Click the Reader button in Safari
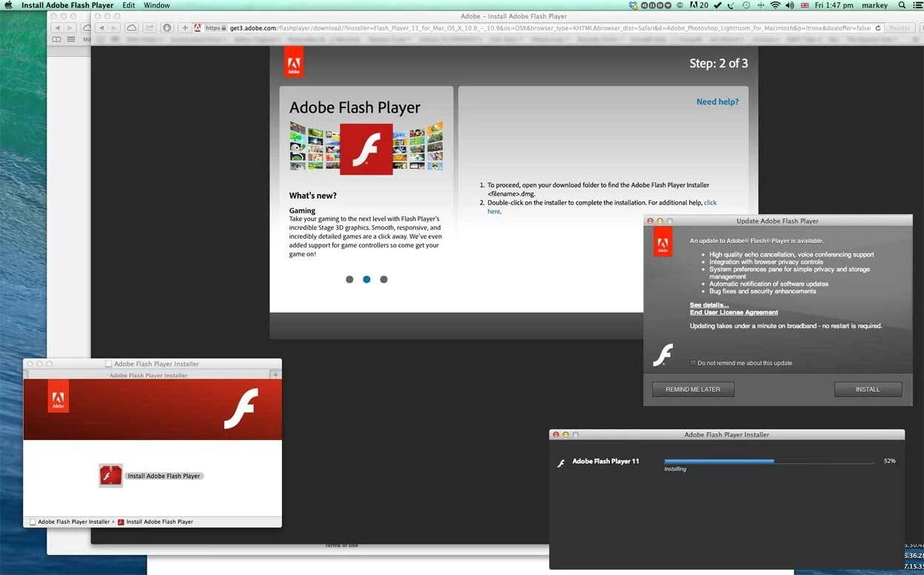Screen dimensions: 924x575 (x=900, y=28)
